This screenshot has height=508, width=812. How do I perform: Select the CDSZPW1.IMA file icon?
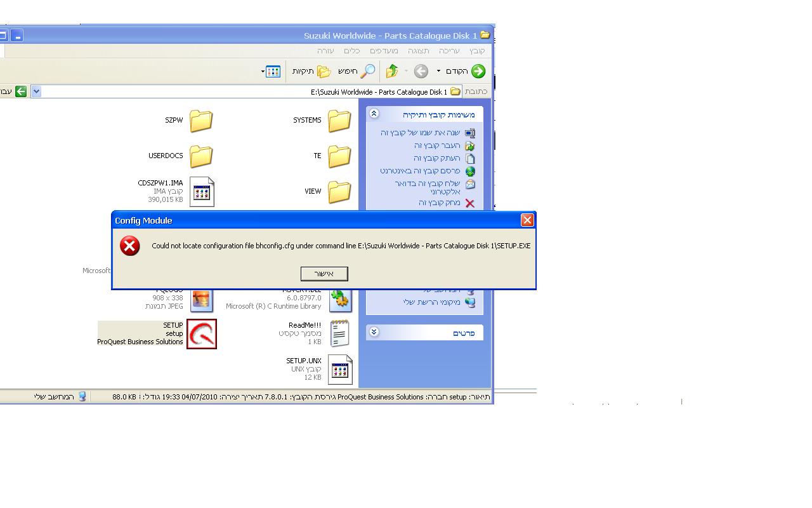[x=202, y=192]
